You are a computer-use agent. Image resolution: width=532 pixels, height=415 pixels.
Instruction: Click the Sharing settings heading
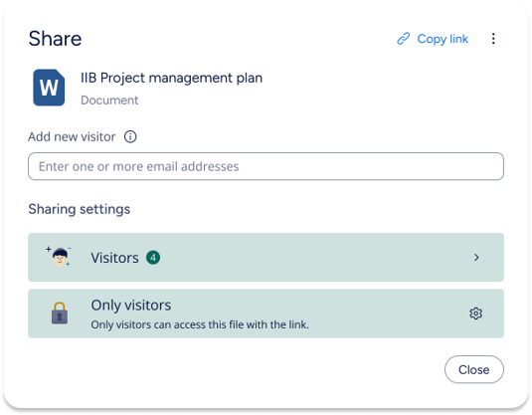tap(79, 209)
